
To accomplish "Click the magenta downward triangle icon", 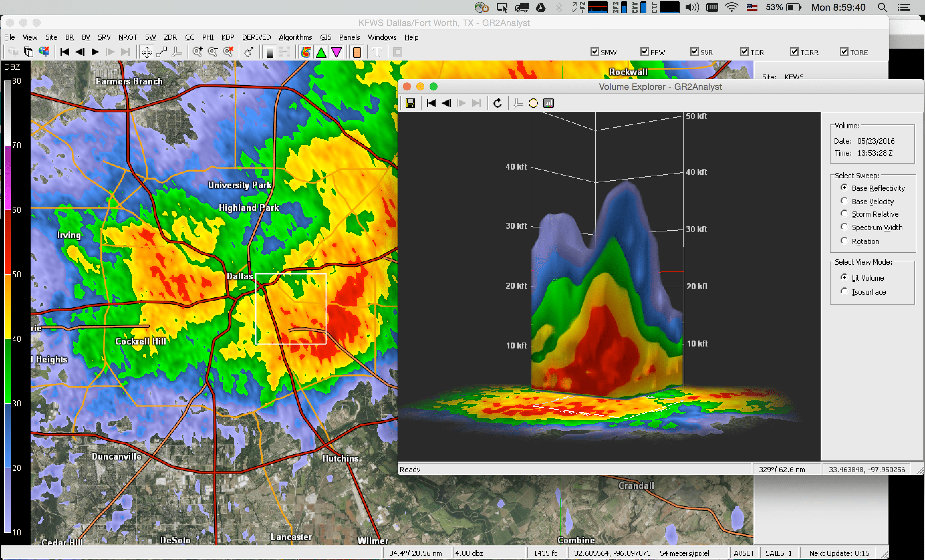I will [337, 52].
